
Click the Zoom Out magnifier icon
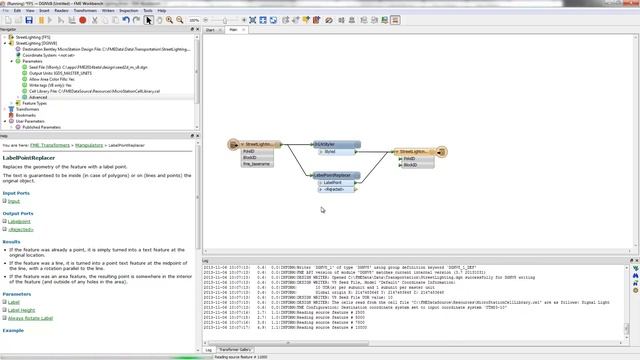[x=180, y=20]
